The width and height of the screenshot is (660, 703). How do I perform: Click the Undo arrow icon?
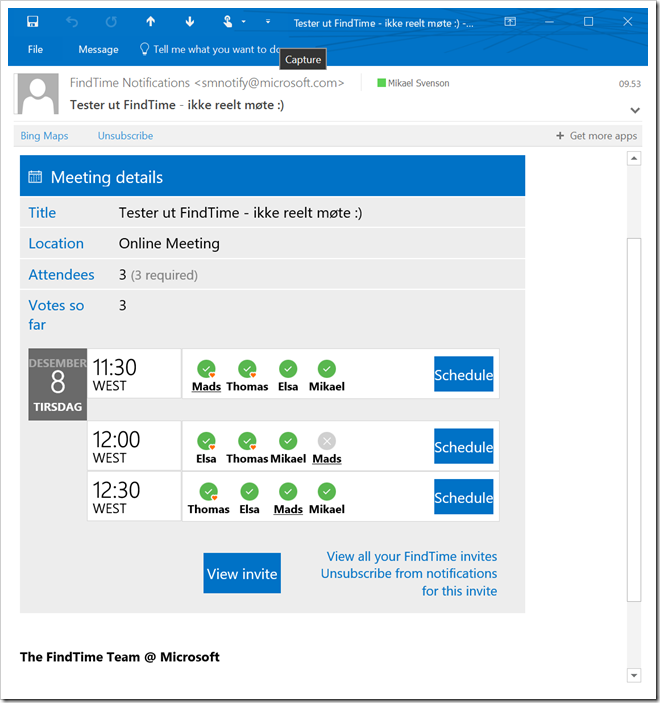tap(72, 22)
